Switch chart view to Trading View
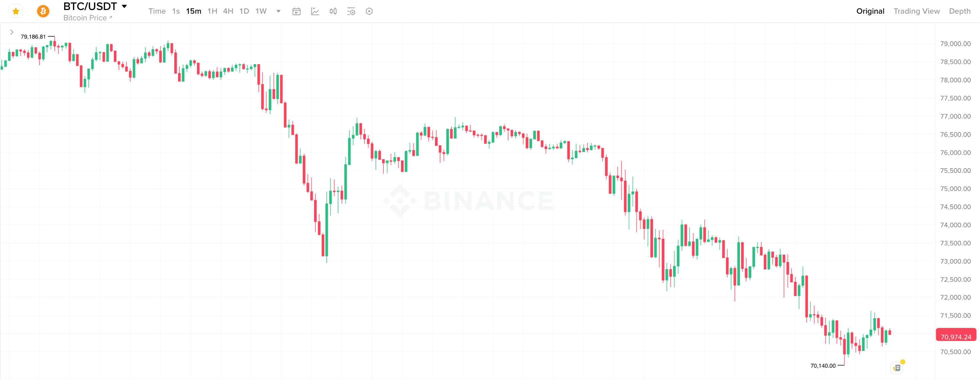The image size is (980, 379). click(917, 11)
